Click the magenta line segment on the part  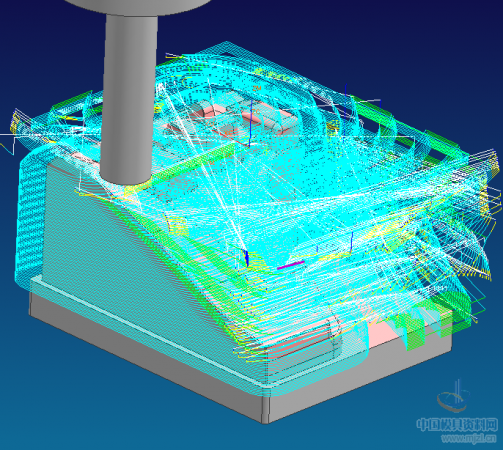click(x=291, y=265)
